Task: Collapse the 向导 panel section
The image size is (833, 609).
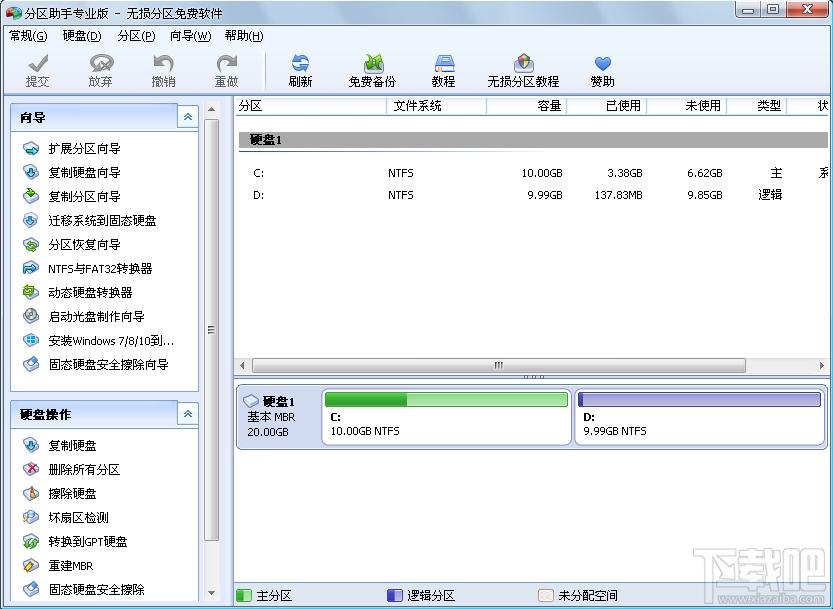Action: click(x=187, y=118)
